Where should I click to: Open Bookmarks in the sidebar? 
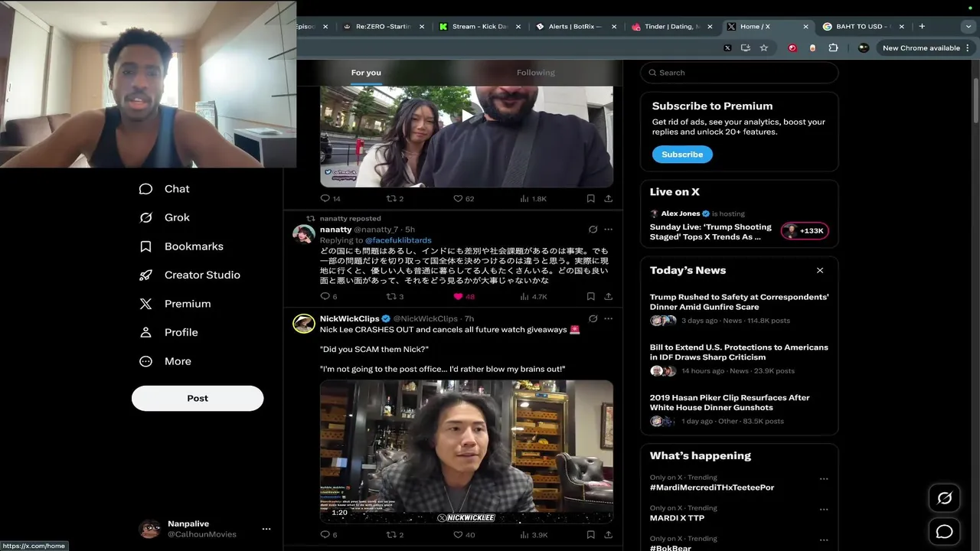pos(181,246)
